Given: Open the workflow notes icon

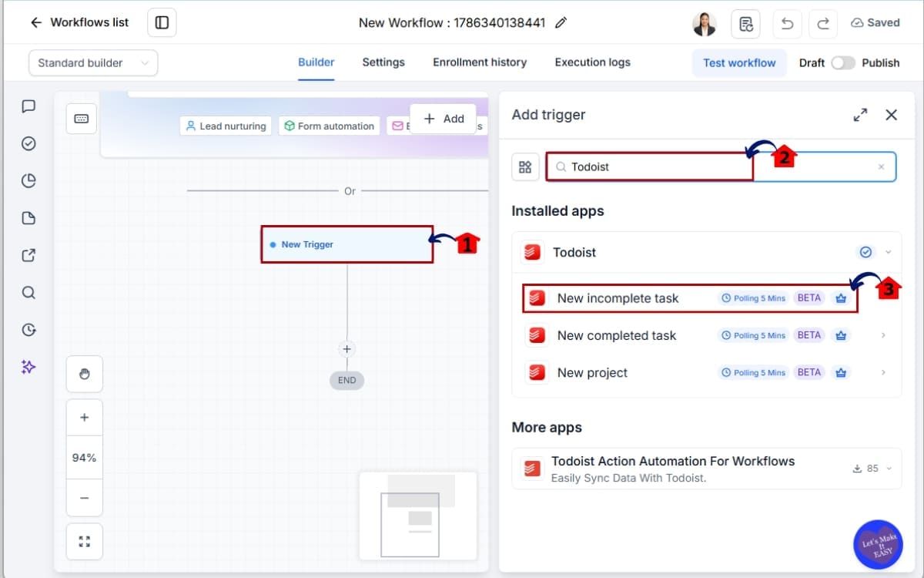Looking at the screenshot, I should click(x=745, y=23).
